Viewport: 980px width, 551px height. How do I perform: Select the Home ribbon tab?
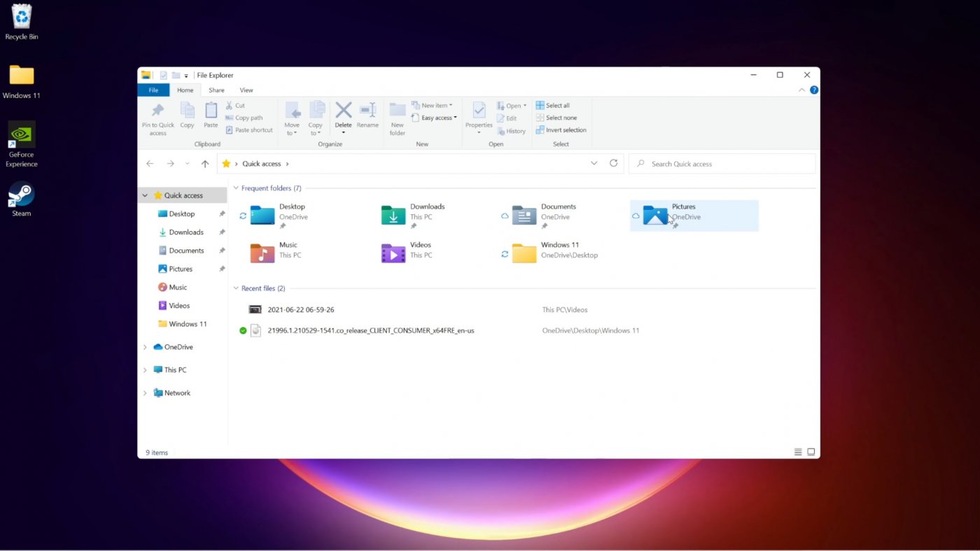coord(185,90)
